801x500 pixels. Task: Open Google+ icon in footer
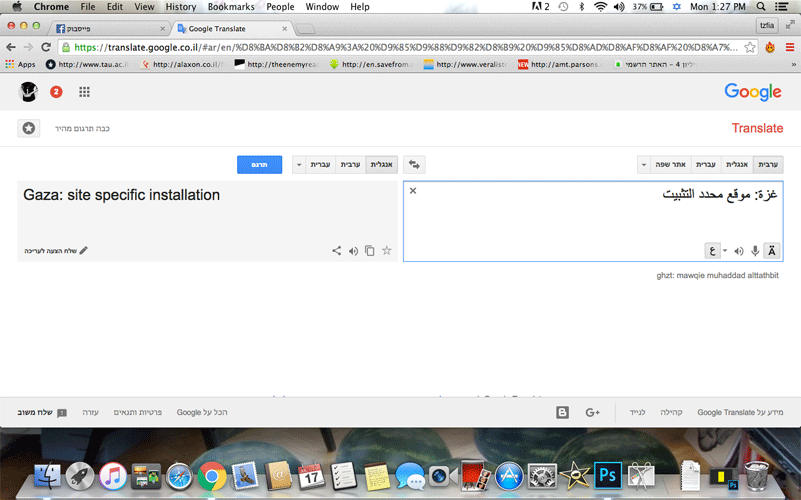click(x=592, y=412)
